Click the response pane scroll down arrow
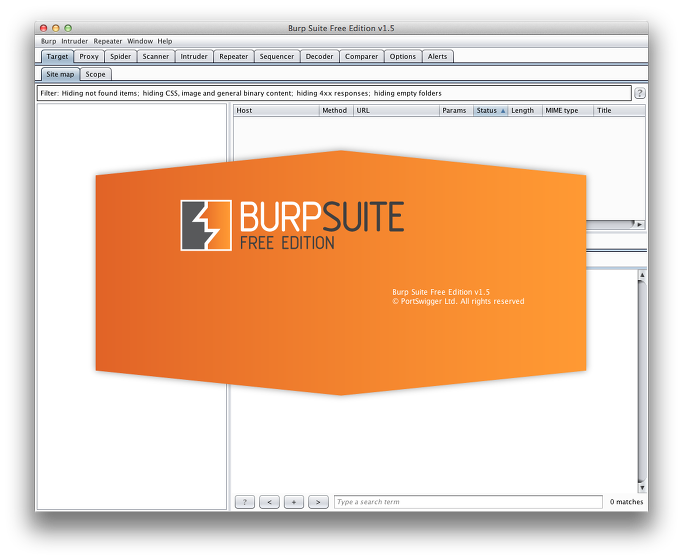The image size is (683, 560). pyautogui.click(x=641, y=488)
